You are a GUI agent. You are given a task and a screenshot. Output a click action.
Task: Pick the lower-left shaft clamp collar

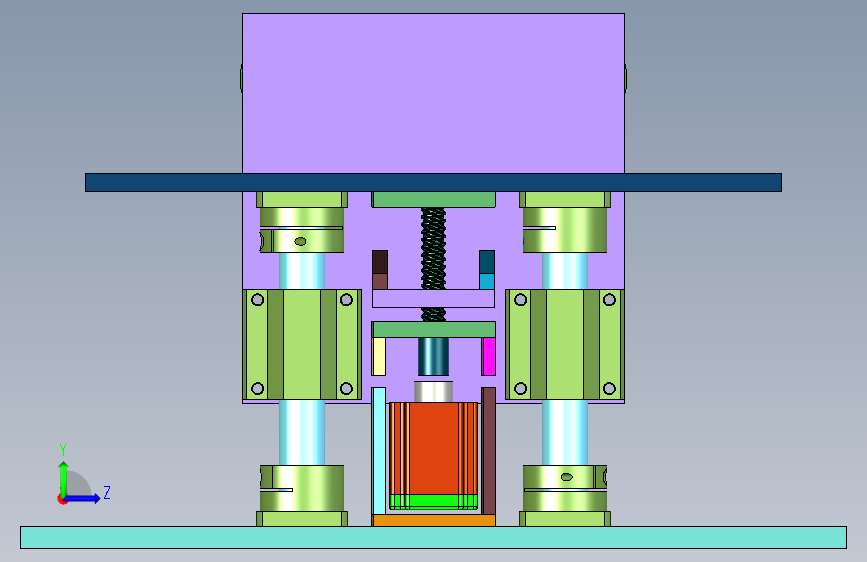coord(302,488)
